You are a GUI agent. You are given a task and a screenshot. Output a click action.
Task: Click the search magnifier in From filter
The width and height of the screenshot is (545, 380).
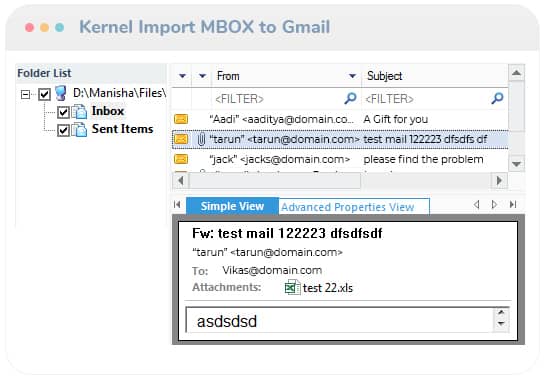click(351, 98)
